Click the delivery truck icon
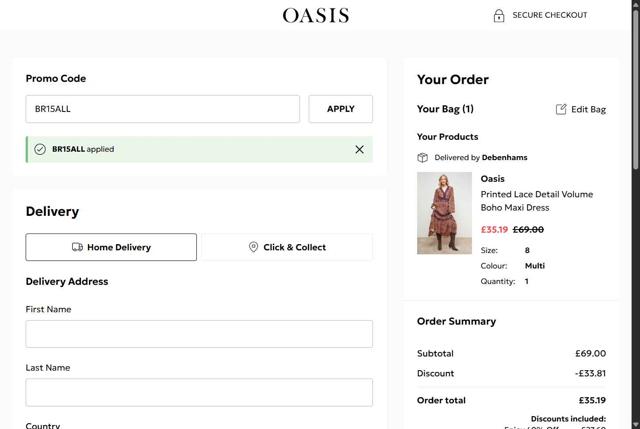This screenshot has height=429, width=640. pos(78,247)
